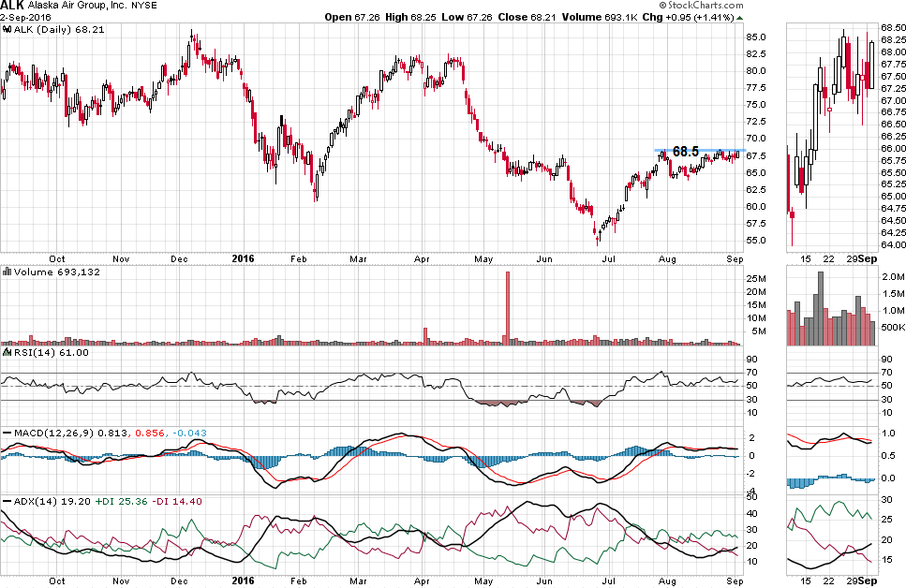The height and width of the screenshot is (588, 906).
Task: Click the Alaska Air Group, Inc. company name
Action: 78,6
